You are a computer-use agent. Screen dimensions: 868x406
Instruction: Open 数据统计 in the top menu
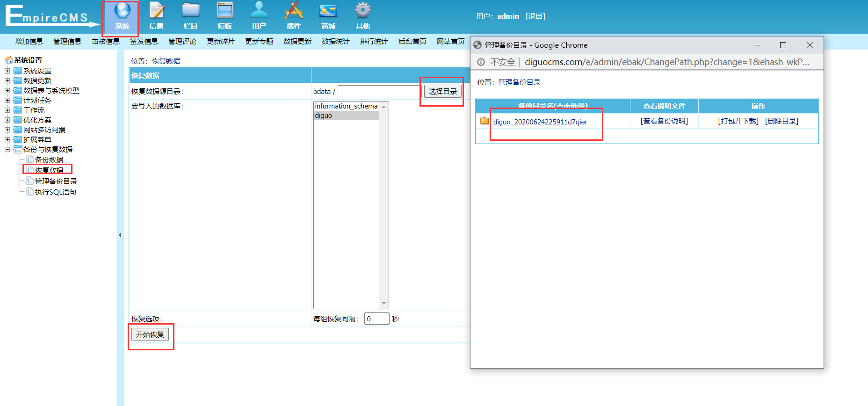click(x=335, y=42)
